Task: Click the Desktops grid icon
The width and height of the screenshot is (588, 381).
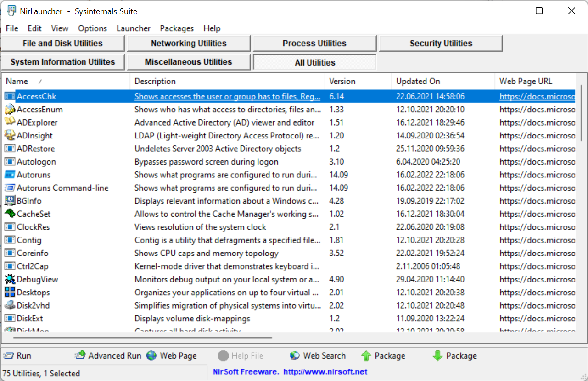Action: tap(10, 293)
